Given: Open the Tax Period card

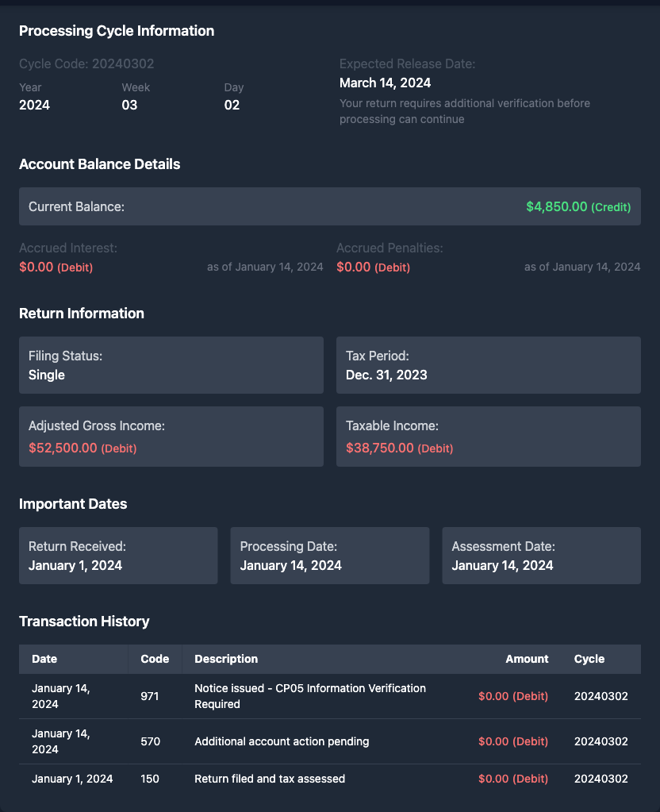Looking at the screenshot, I should pyautogui.click(x=488, y=365).
